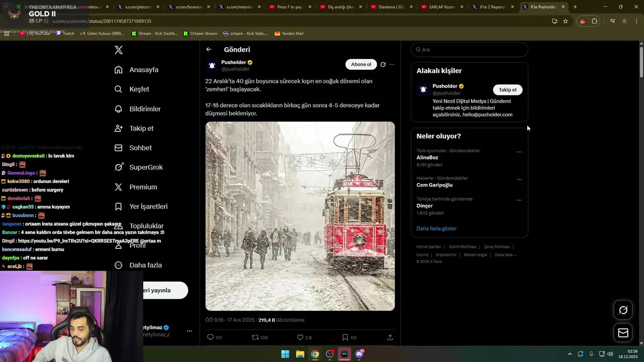Viewport: 644px width, 362px height.
Task: Open account menu dots near profile
Action: point(190,331)
